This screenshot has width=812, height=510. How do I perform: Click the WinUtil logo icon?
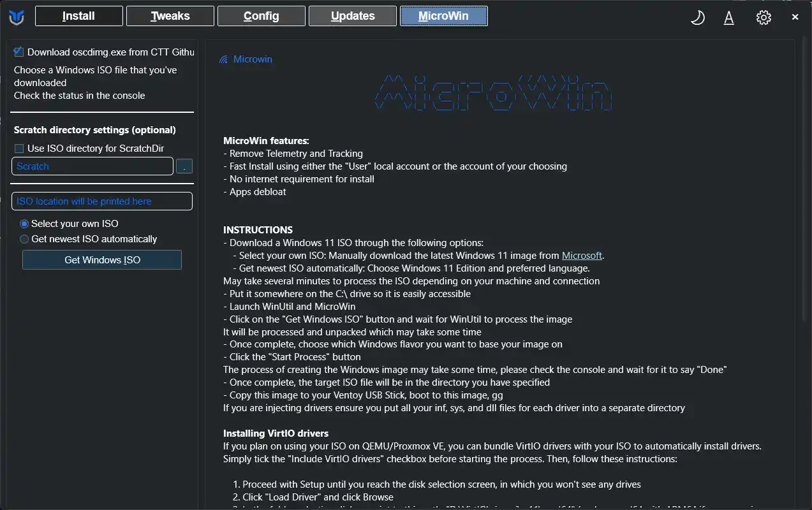click(17, 17)
